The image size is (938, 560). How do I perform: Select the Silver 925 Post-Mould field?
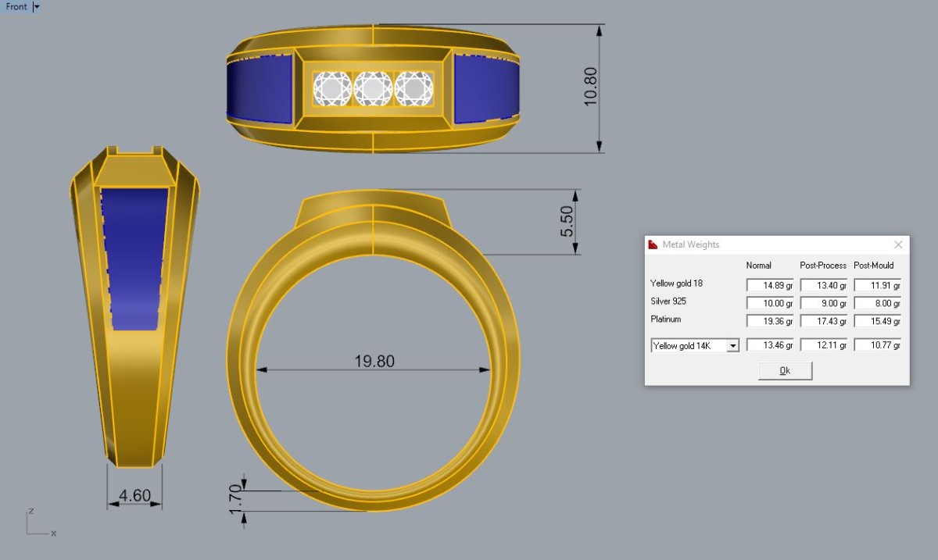pos(877,303)
